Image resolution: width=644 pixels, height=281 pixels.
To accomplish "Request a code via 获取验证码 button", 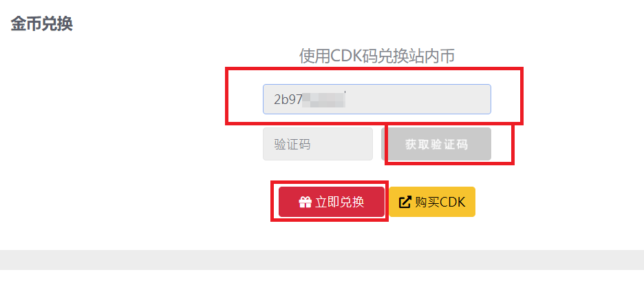I will [x=436, y=144].
